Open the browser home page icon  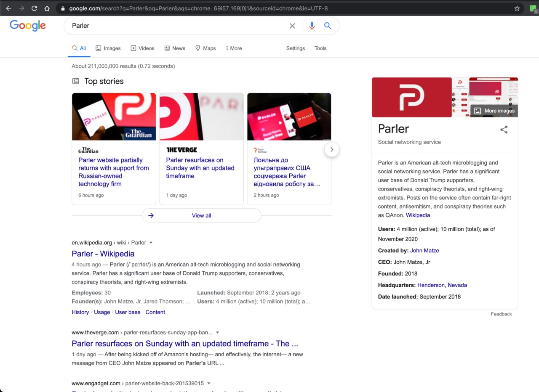pos(47,8)
